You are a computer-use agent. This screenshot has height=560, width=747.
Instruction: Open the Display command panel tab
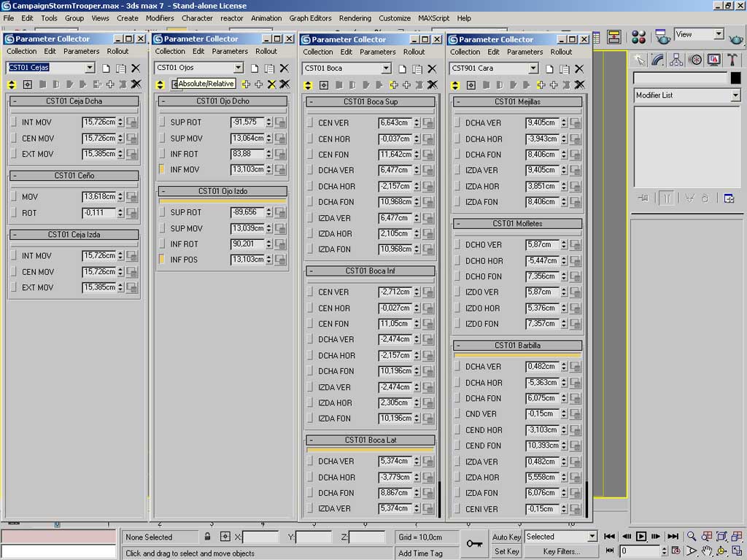[713, 60]
